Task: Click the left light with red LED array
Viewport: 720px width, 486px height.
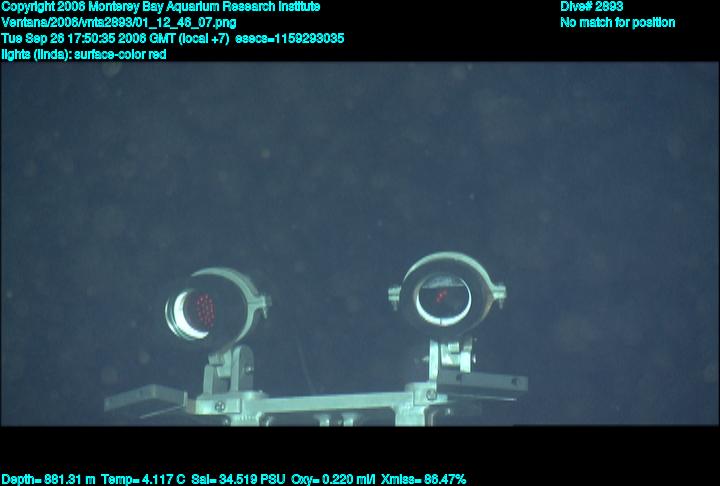Action: point(217,310)
